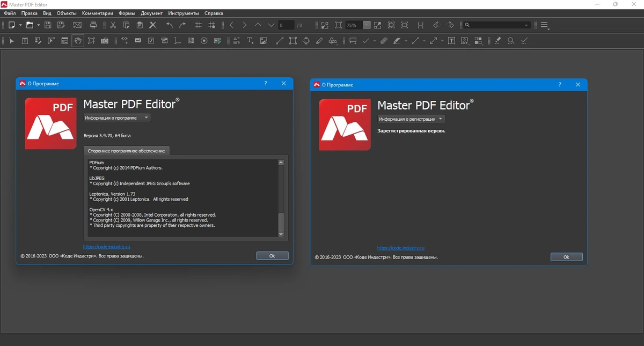Click the Cut scissors icon

[x=113, y=25]
